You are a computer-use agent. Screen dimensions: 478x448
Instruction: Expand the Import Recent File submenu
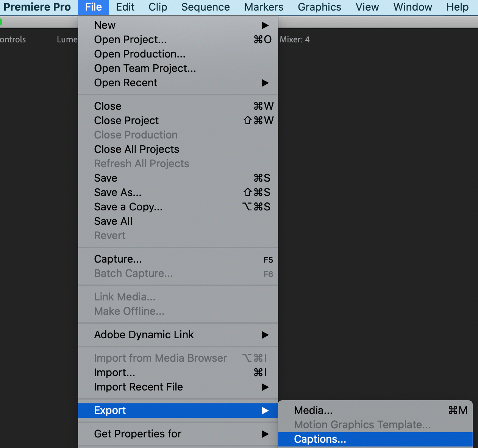pos(138,387)
